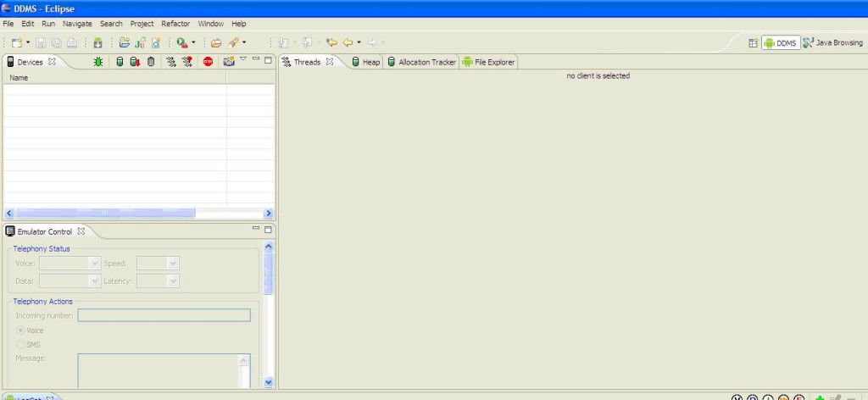Click the Android SDK manager download icon

point(98,42)
